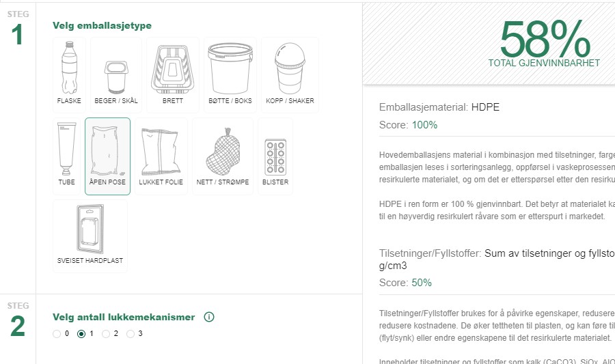Click the Velg emballasjetype heading
The height and width of the screenshot is (364, 615).
[102, 25]
